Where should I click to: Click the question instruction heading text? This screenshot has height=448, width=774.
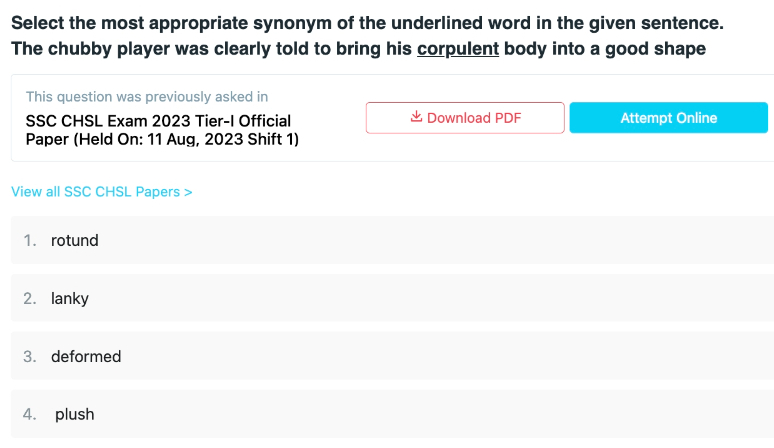(367, 23)
